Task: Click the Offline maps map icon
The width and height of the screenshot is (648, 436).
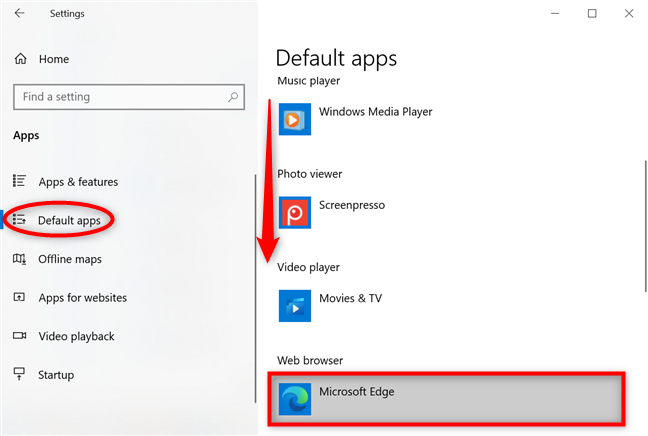Action: (19, 259)
